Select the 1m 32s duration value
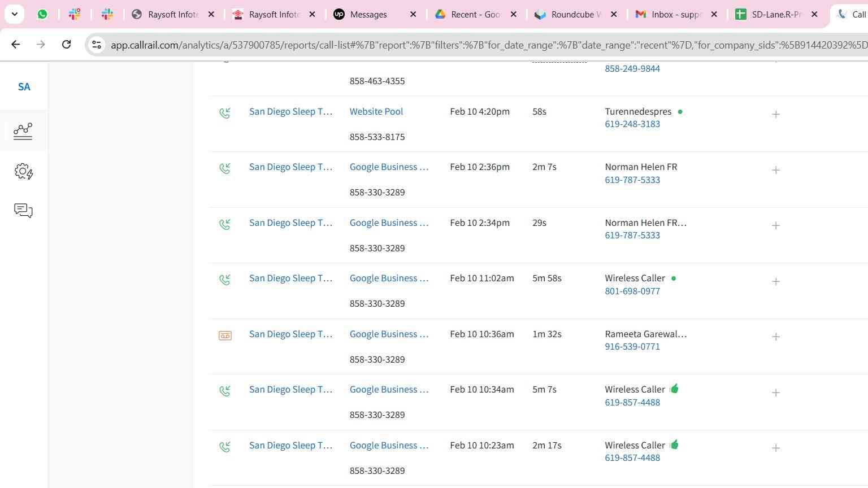Viewport: 868px width, 488px height. tap(547, 334)
